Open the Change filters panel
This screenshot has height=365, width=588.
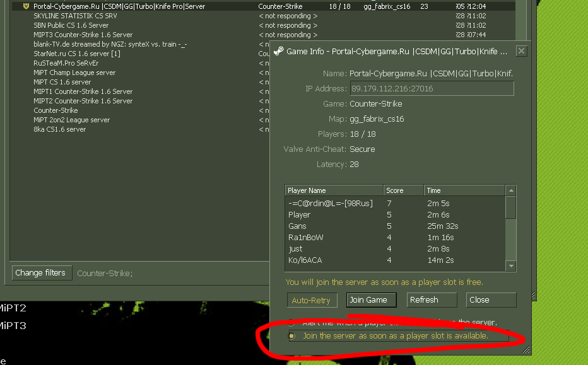(x=40, y=273)
